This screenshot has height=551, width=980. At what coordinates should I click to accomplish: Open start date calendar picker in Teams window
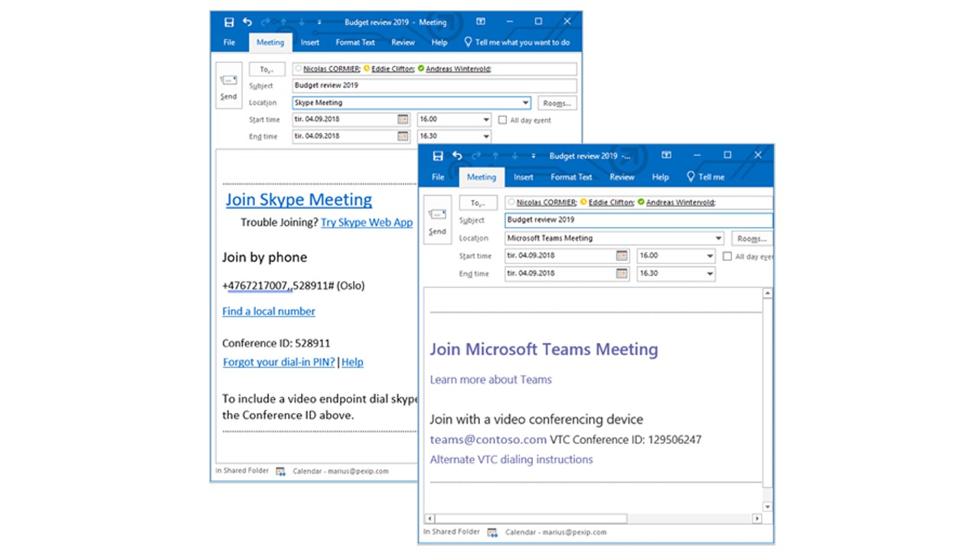pos(622,256)
